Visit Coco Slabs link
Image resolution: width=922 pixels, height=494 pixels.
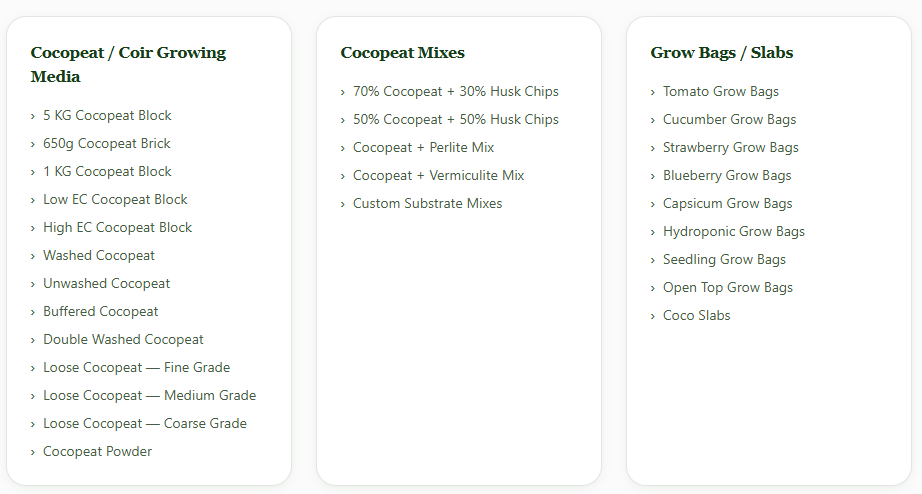pyautogui.click(x=697, y=316)
